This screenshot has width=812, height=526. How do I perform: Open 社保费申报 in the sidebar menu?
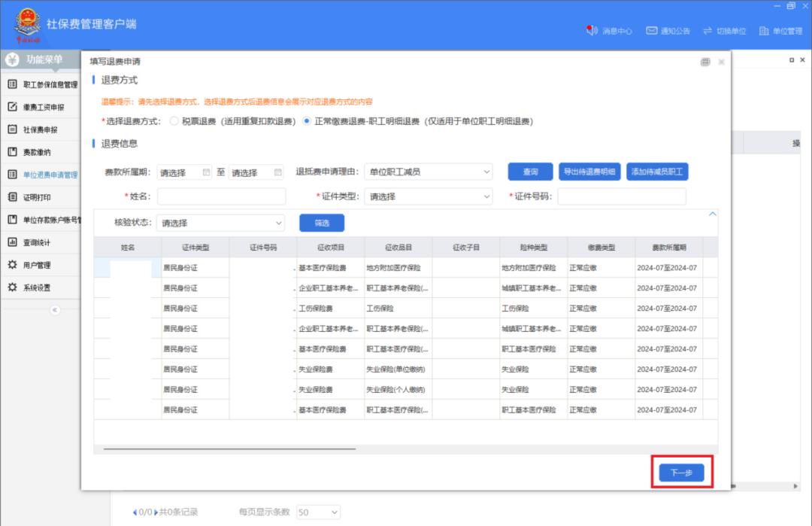tap(40, 129)
